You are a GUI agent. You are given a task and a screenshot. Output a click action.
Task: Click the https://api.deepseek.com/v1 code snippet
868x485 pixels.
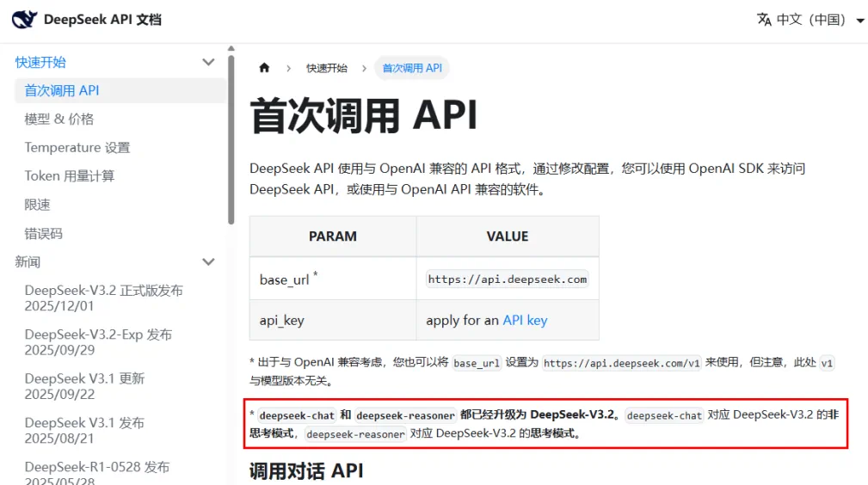pyautogui.click(x=621, y=363)
